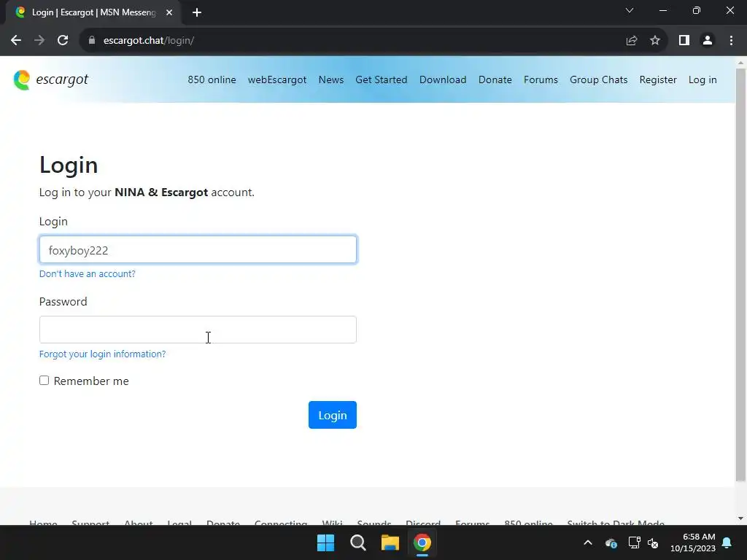Viewport: 747px width, 560px height.
Task: Open a new tab with the plus icon
Action: coord(197,12)
